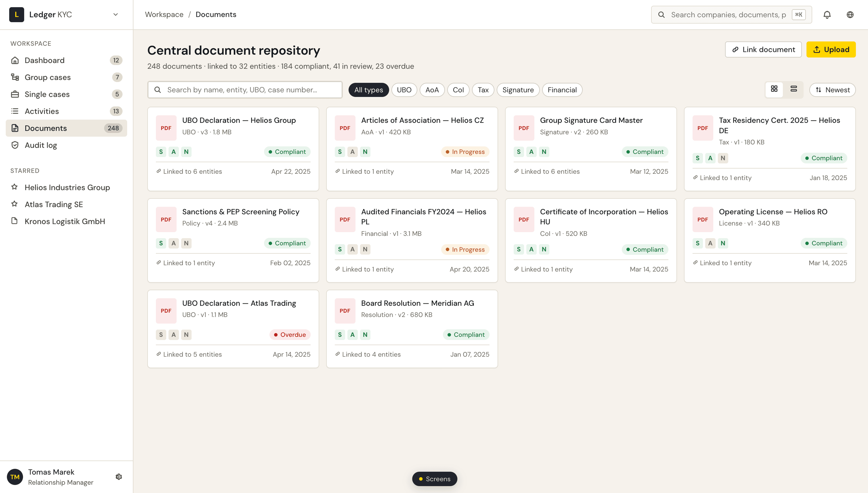868x493 pixels.
Task: Switch to list view layout
Action: point(794,89)
